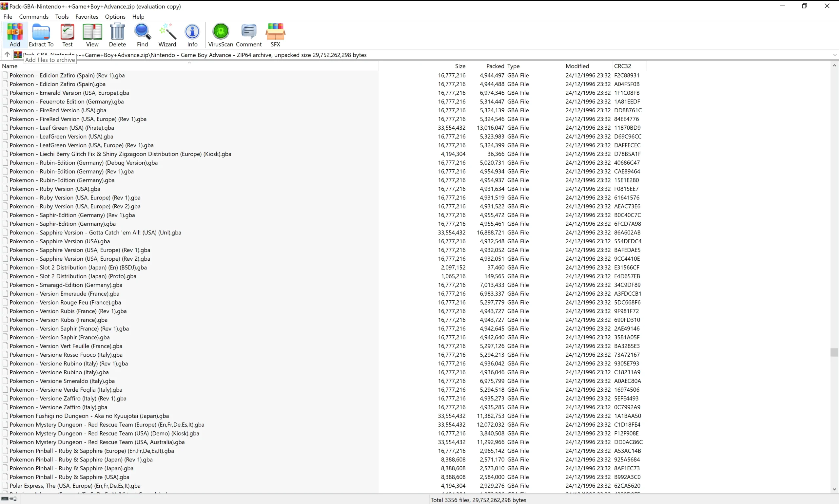Click file icon of Pokemon - Sapphire Version (USA).gba
839x504 pixels.
[5, 241]
